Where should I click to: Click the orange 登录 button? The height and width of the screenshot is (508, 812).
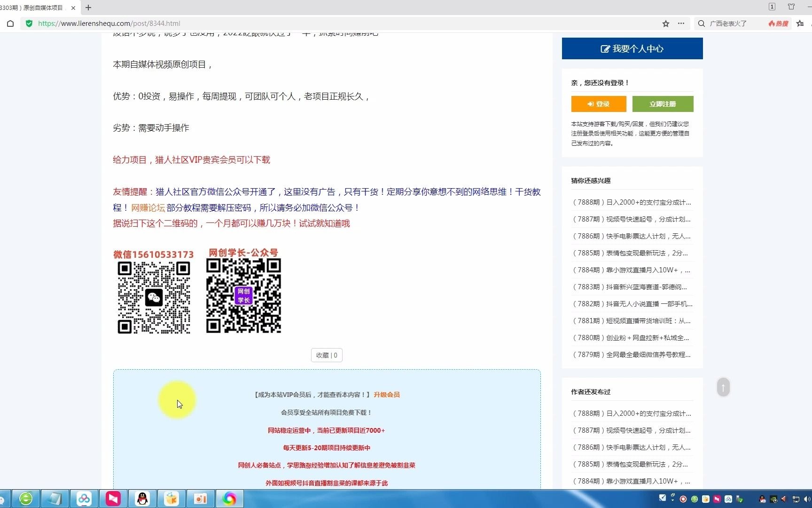(599, 104)
